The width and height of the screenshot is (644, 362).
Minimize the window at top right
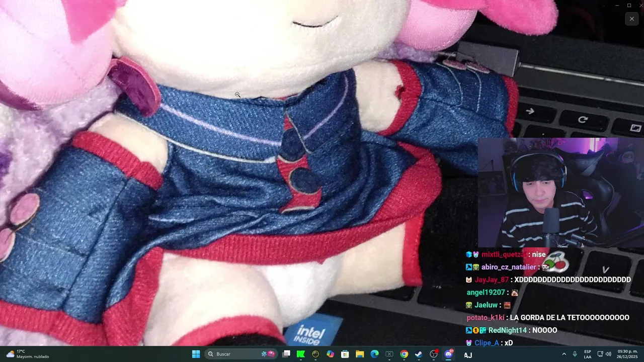617,6
